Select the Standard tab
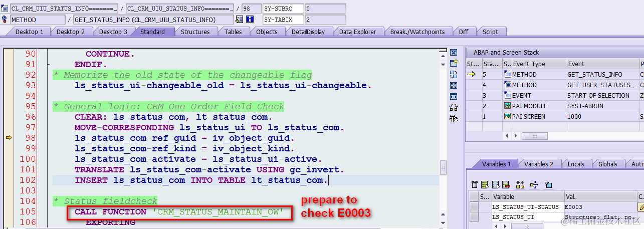 pyautogui.click(x=152, y=32)
